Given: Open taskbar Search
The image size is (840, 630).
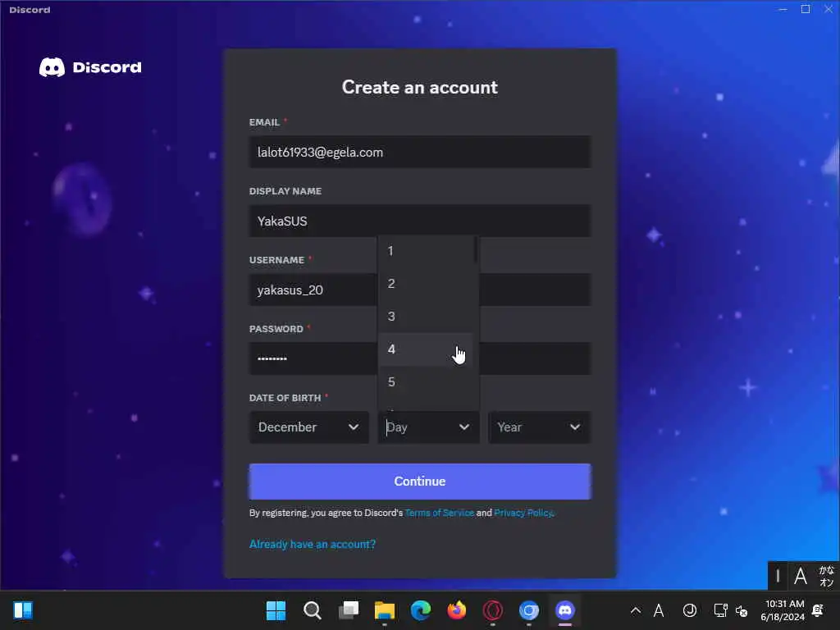Looking at the screenshot, I should (x=313, y=610).
